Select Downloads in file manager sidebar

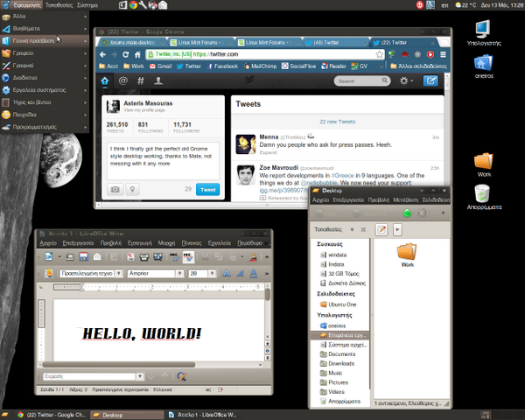pyautogui.click(x=341, y=363)
